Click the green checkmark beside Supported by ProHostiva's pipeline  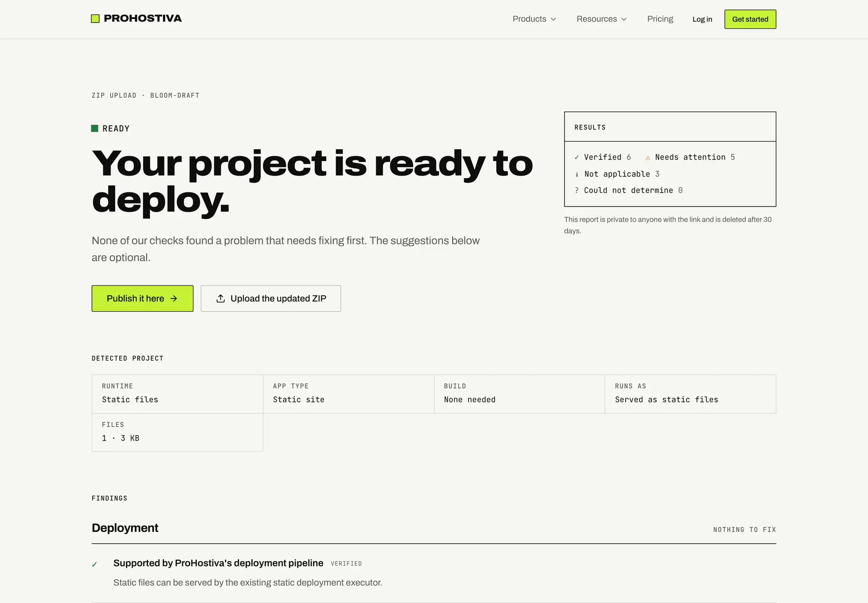(95, 564)
